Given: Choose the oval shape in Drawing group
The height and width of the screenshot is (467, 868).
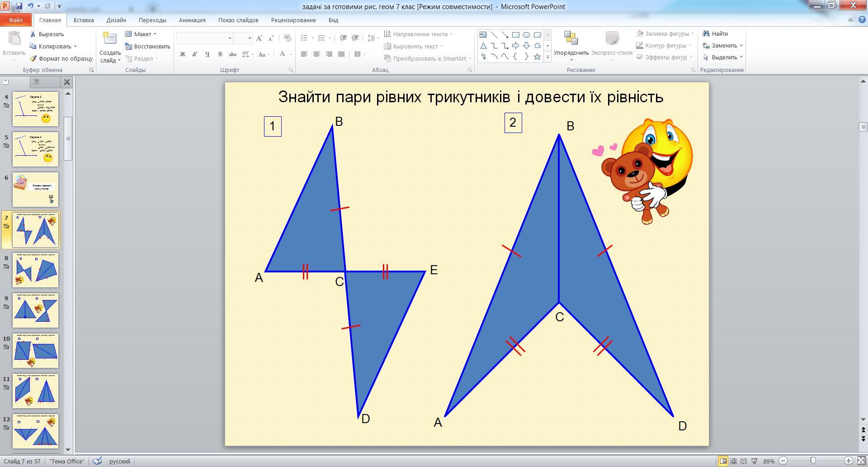Looking at the screenshot, I should (526, 35).
